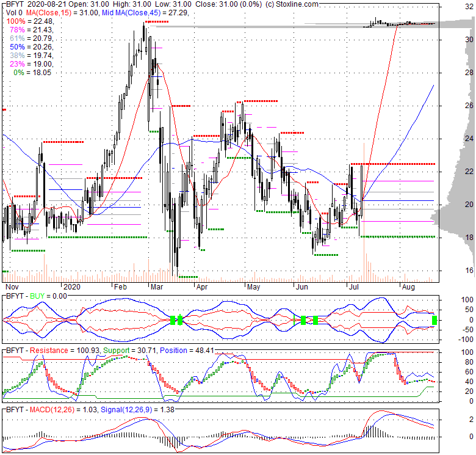Click the green buy marker at far right of BUY panel

pos(435,320)
